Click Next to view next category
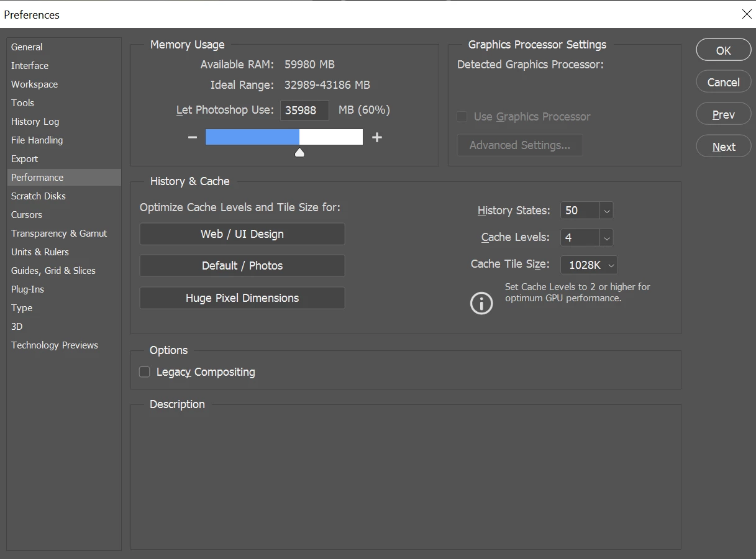The height and width of the screenshot is (559, 756). click(724, 147)
